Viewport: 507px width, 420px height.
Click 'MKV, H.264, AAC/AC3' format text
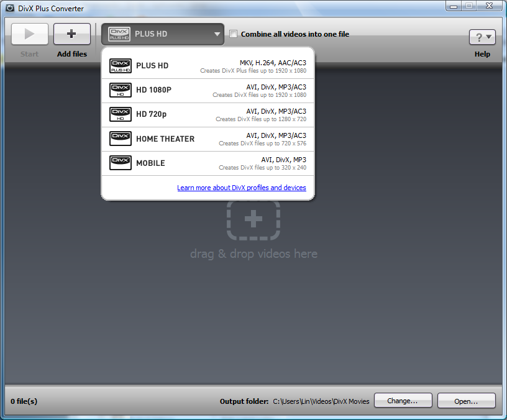pos(273,63)
